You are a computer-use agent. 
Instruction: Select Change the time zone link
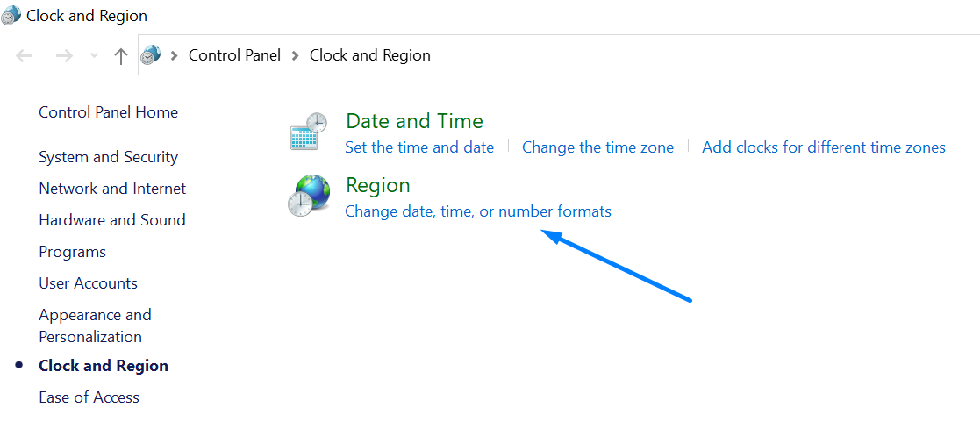pyautogui.click(x=597, y=147)
